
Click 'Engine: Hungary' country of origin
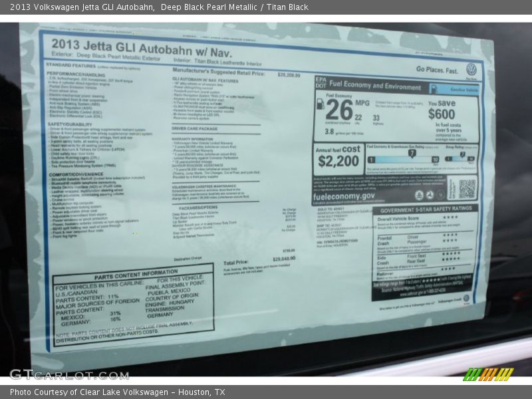tap(170, 303)
